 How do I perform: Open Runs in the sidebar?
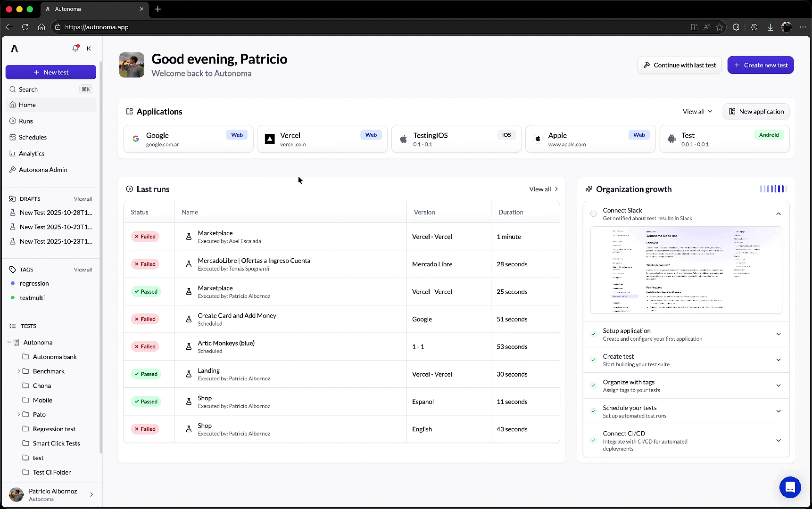pos(25,121)
